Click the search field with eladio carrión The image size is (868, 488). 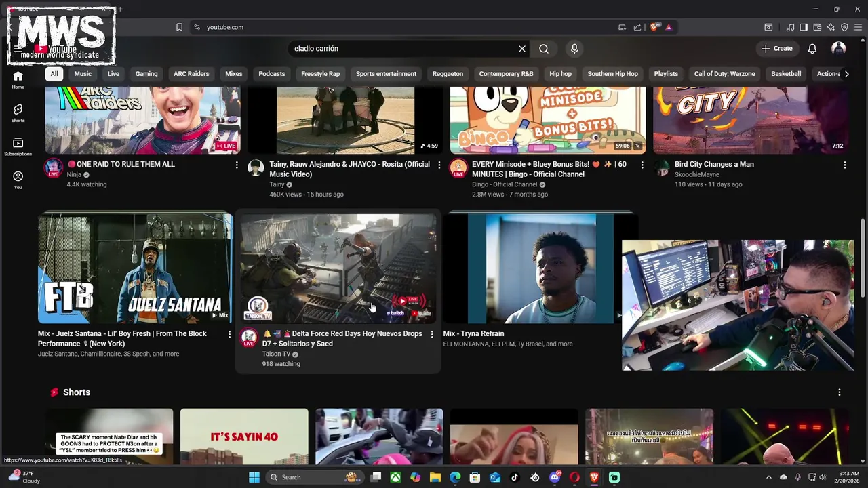pyautogui.click(x=403, y=49)
